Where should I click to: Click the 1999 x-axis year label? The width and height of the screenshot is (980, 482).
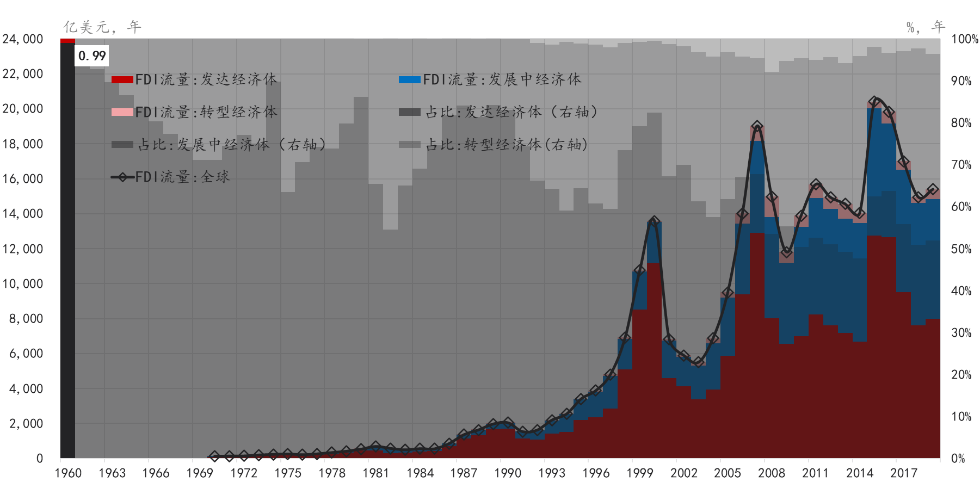point(639,473)
